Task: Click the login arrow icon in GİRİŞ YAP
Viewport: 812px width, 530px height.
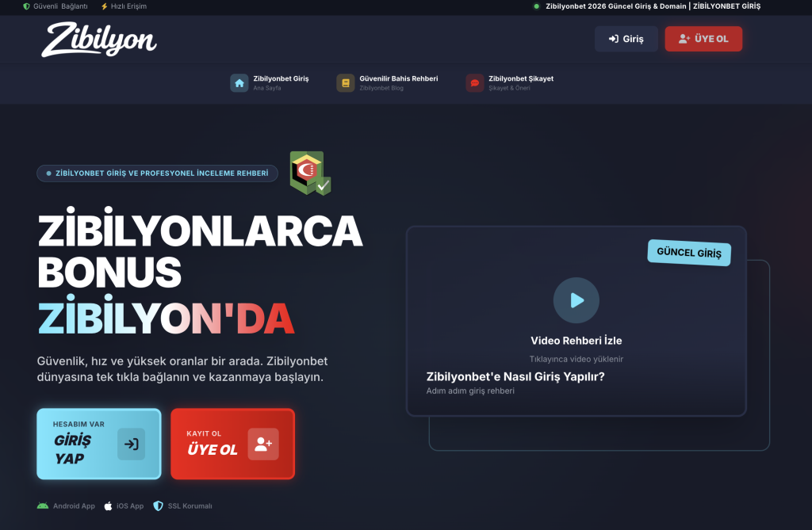Action: (131, 444)
